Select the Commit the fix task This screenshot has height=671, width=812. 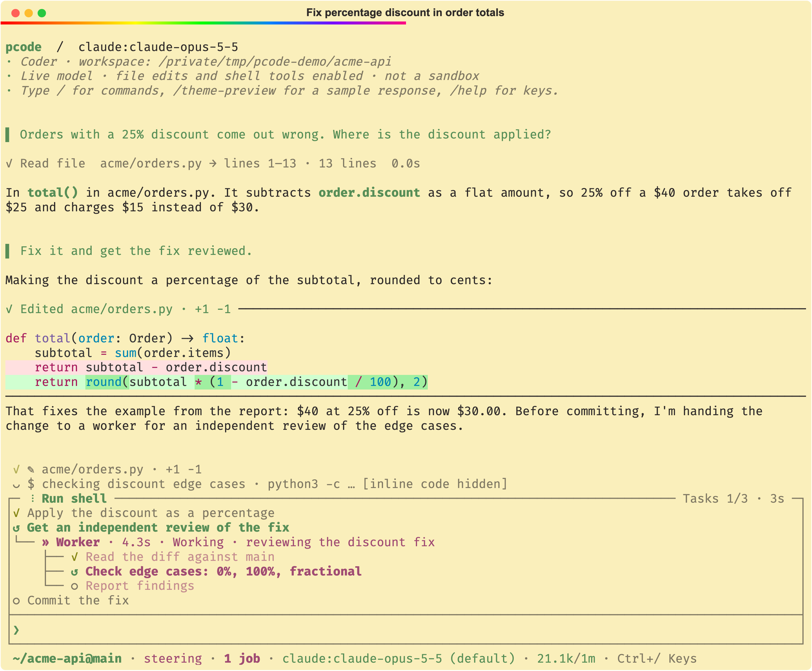click(71, 601)
